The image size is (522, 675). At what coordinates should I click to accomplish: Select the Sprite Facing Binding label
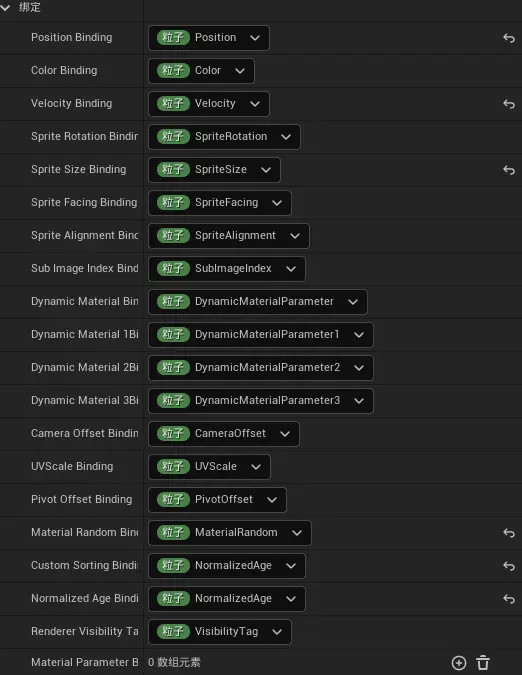click(x=84, y=203)
